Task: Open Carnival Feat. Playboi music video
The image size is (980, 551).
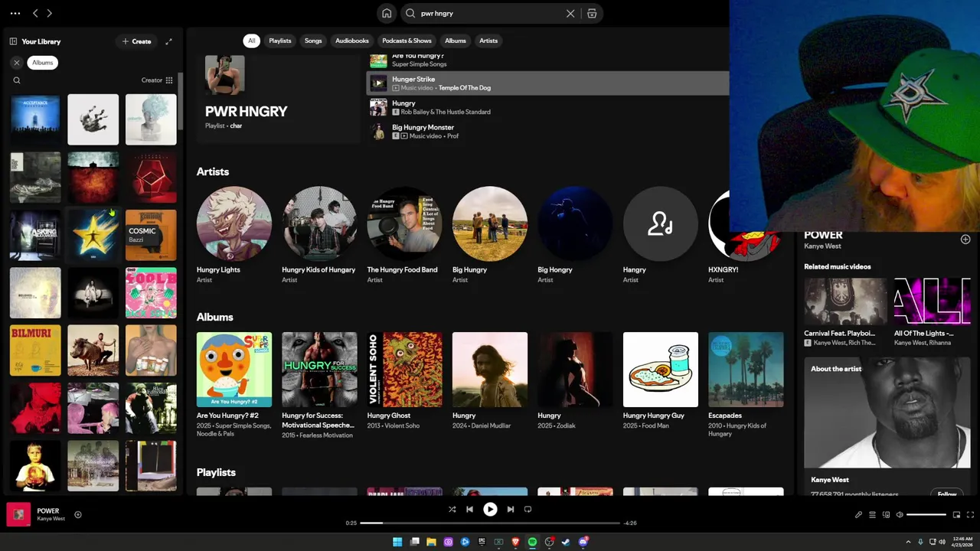Action: (845, 312)
